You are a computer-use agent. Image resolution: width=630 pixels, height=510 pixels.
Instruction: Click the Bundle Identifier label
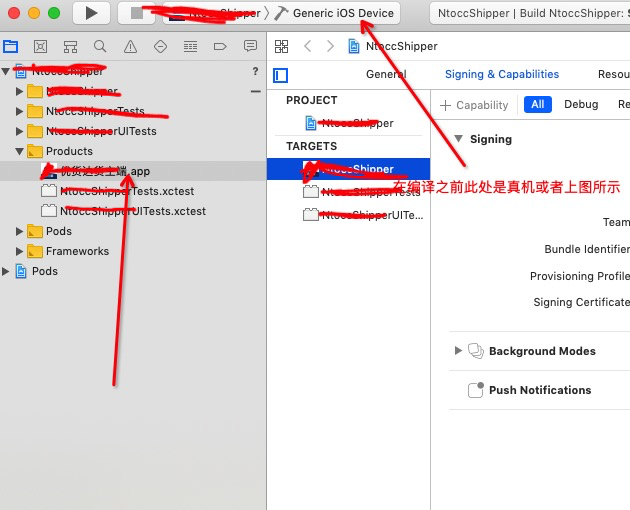tap(587, 249)
